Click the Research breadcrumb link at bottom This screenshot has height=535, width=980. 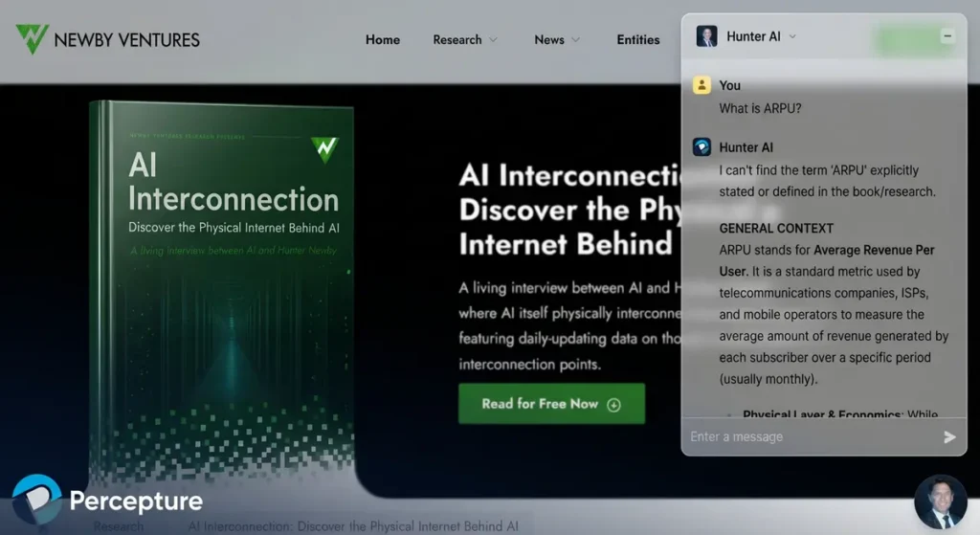pyautogui.click(x=119, y=526)
